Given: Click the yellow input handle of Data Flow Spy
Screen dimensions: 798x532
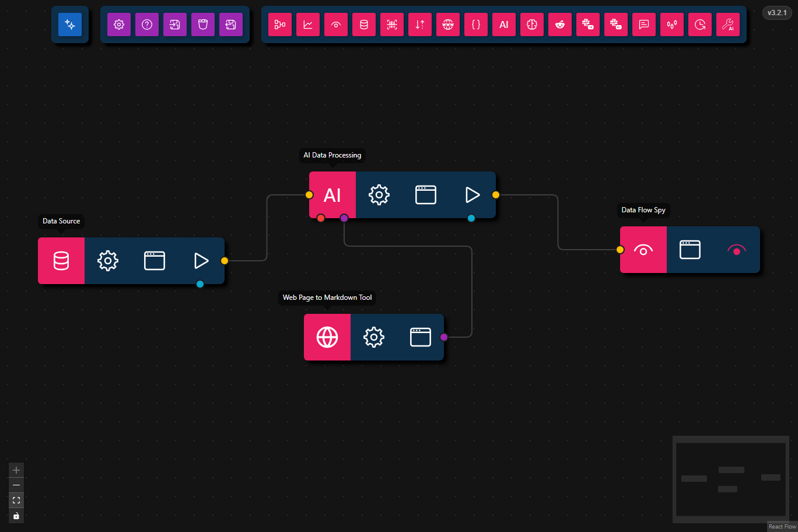Looking at the screenshot, I should pyautogui.click(x=620, y=250).
